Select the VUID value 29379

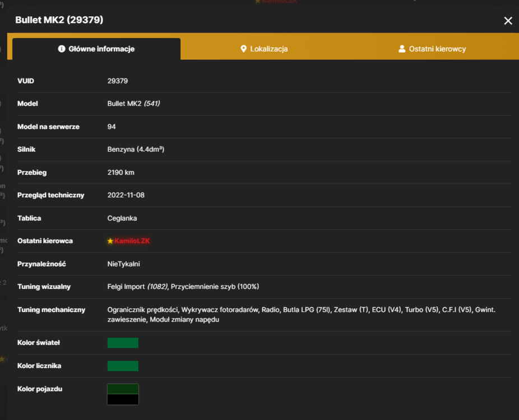pos(118,81)
